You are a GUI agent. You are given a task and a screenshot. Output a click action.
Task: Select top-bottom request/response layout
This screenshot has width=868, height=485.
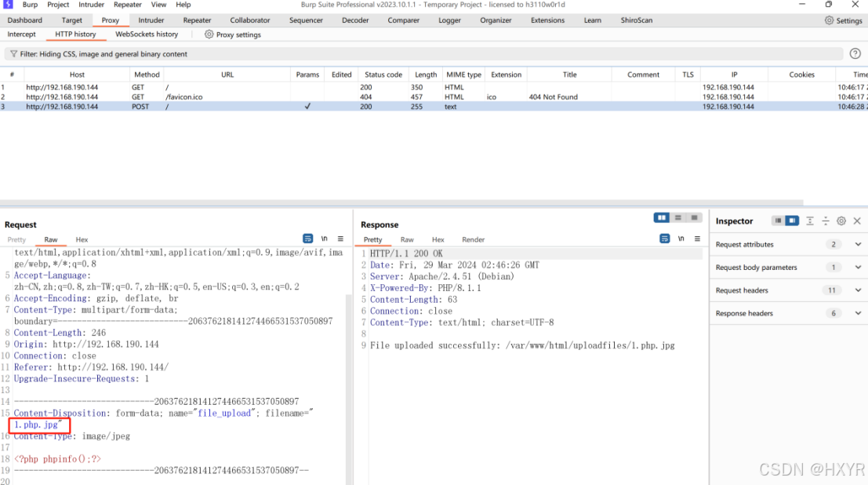tap(678, 218)
